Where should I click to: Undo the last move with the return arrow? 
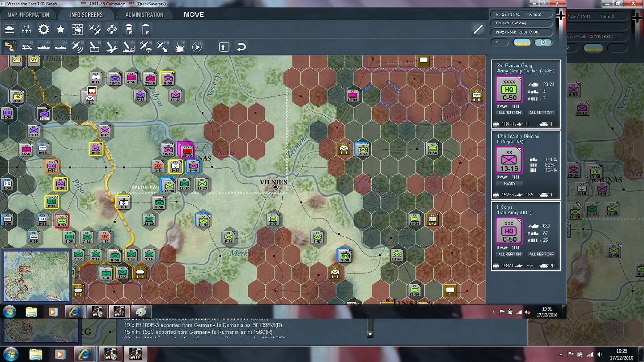pos(241,46)
